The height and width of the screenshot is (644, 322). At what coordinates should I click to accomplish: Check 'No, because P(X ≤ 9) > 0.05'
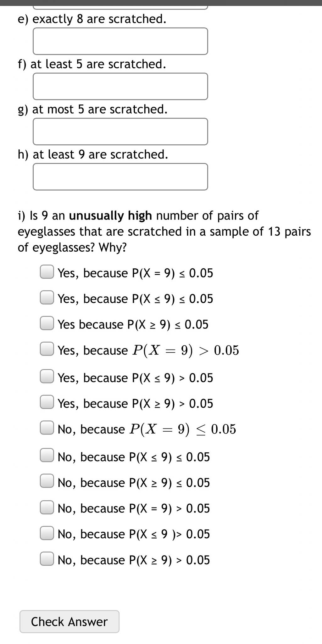tap(47, 533)
